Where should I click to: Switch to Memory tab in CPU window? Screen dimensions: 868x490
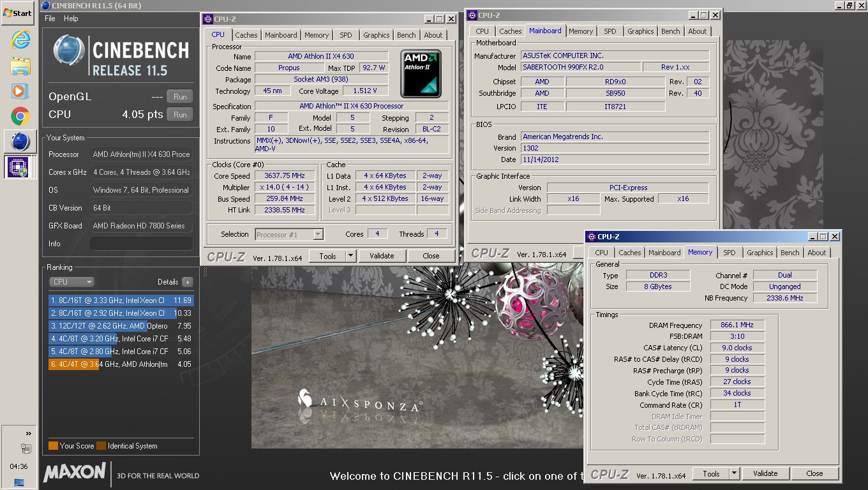[317, 35]
